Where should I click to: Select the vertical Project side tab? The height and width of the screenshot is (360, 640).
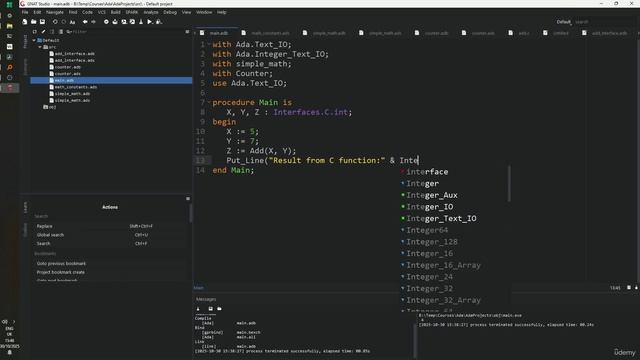click(25, 42)
